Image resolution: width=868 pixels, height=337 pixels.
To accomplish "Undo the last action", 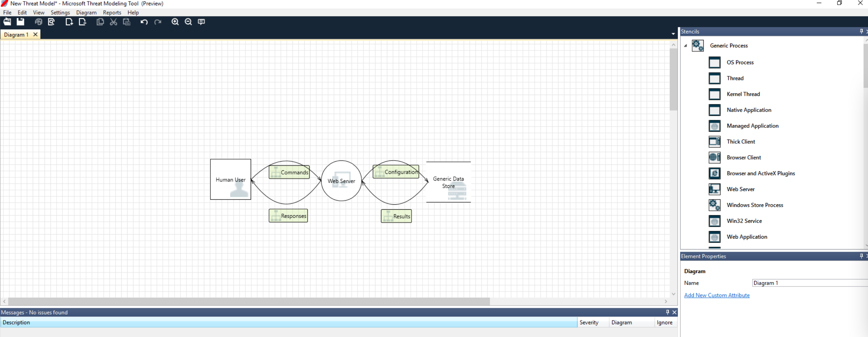I will (144, 22).
